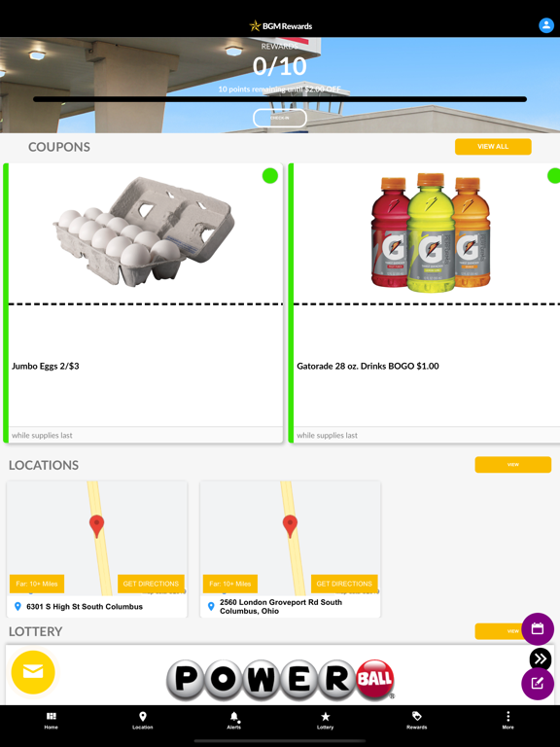Open the purple edit note floating button
The width and height of the screenshot is (560, 747).
pyautogui.click(x=538, y=684)
